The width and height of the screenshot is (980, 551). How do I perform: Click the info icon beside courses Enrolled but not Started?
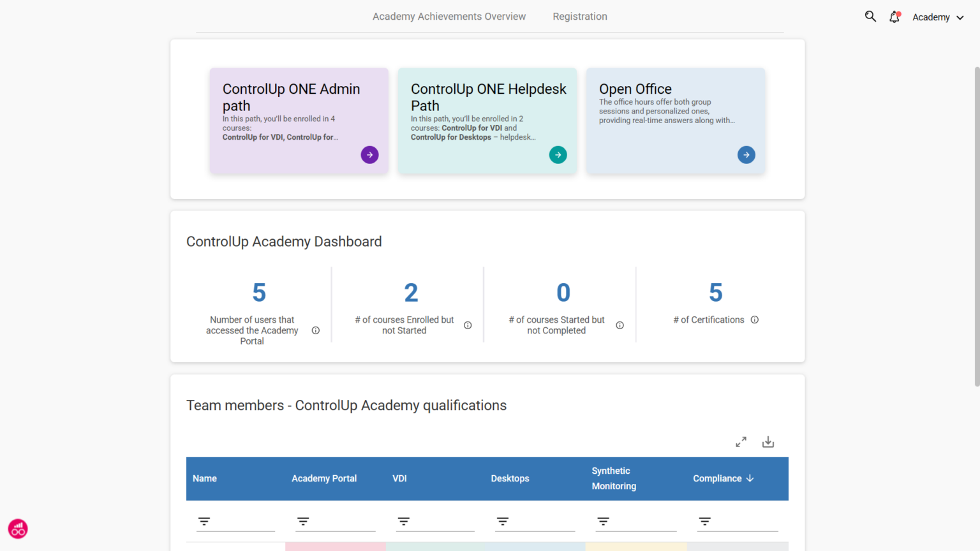468,325
